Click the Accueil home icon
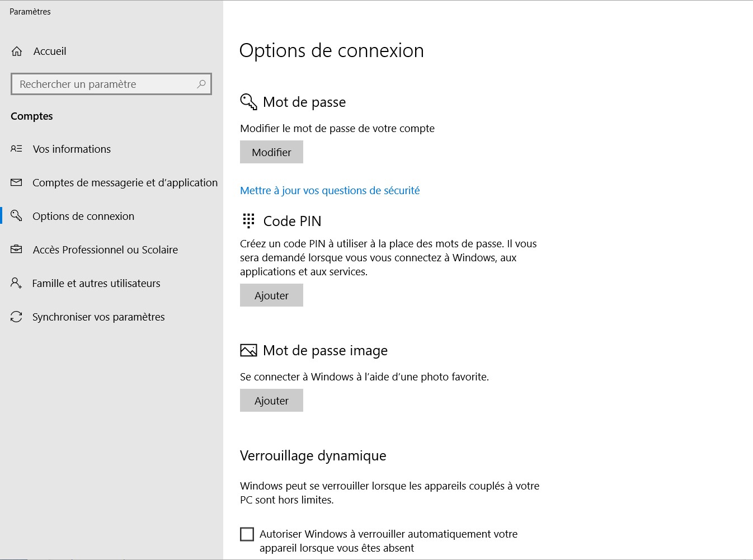 pos(17,51)
